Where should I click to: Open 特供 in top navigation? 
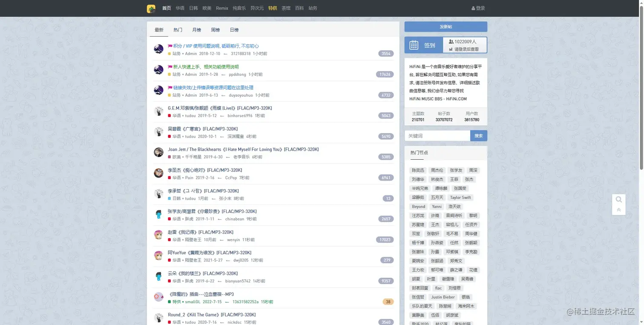tap(273, 8)
